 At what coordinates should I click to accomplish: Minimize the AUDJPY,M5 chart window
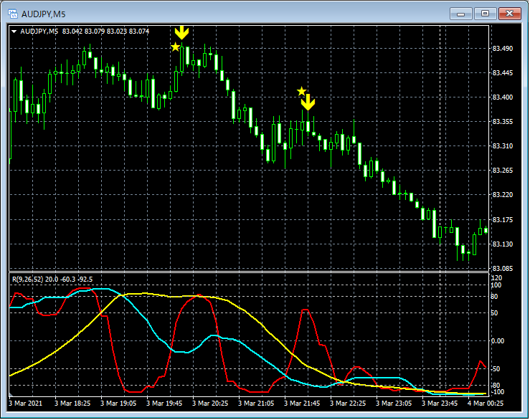460,14
